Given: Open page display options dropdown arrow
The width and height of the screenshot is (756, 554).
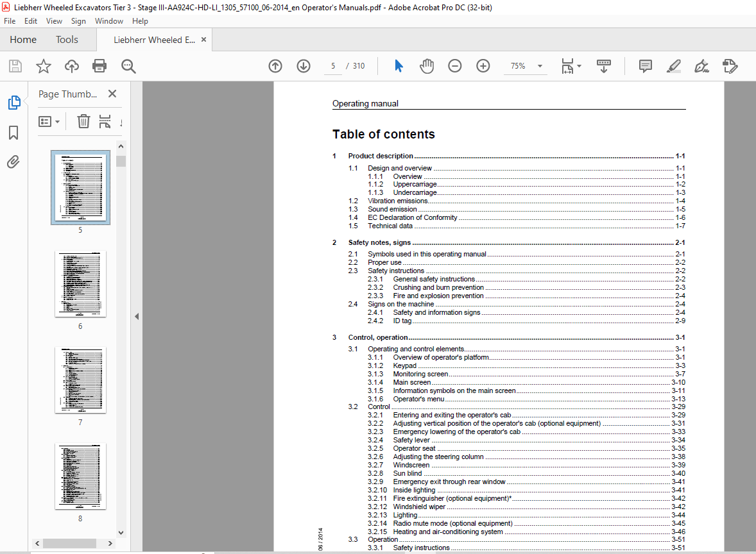Looking at the screenshot, I should [x=579, y=66].
